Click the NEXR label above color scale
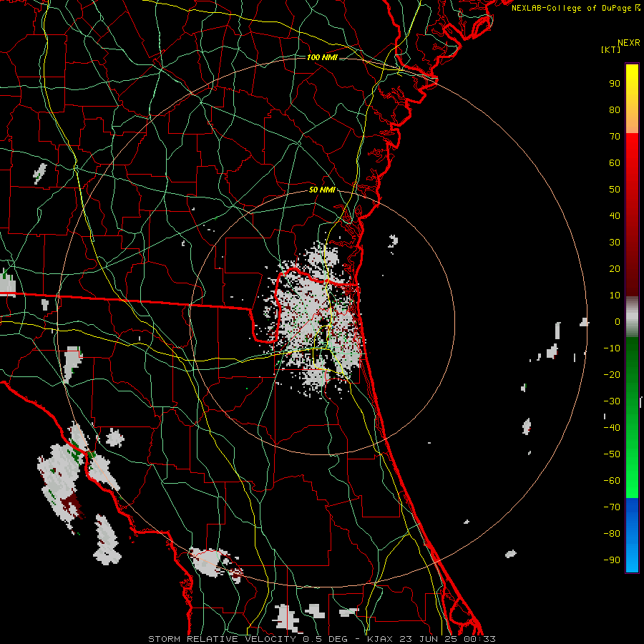The image size is (644, 644). [629, 43]
